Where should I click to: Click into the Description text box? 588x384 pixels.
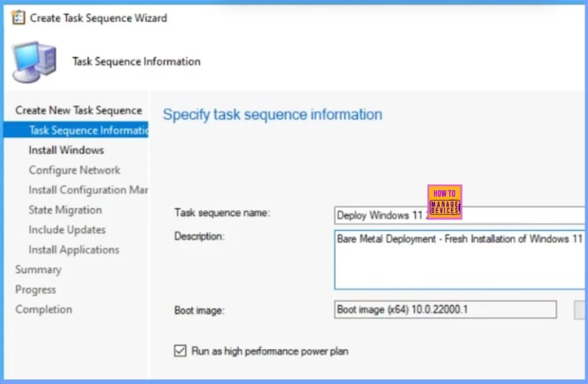[459, 260]
